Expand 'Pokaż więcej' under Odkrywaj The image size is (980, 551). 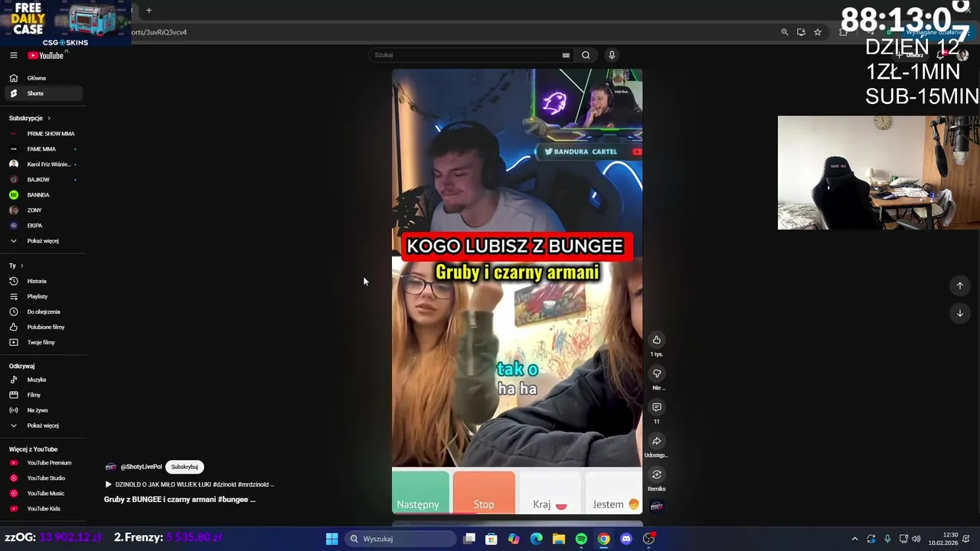click(x=43, y=425)
